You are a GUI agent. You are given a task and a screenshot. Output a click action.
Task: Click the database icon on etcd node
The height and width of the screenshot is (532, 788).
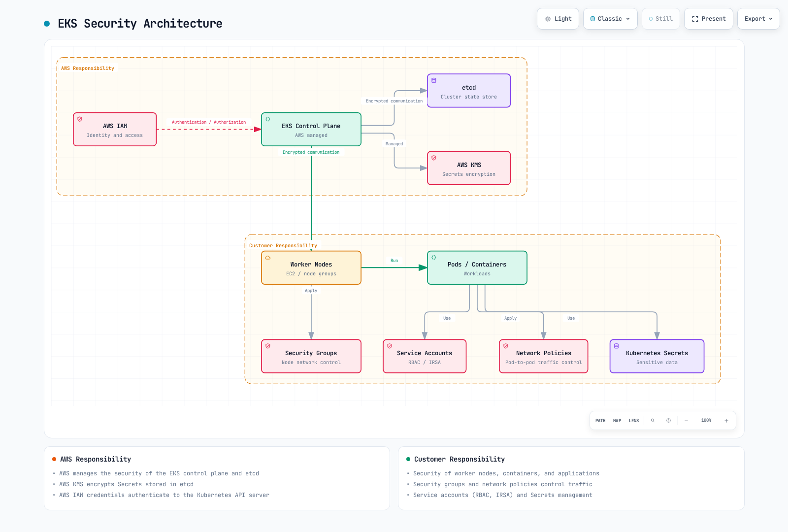coord(434,80)
